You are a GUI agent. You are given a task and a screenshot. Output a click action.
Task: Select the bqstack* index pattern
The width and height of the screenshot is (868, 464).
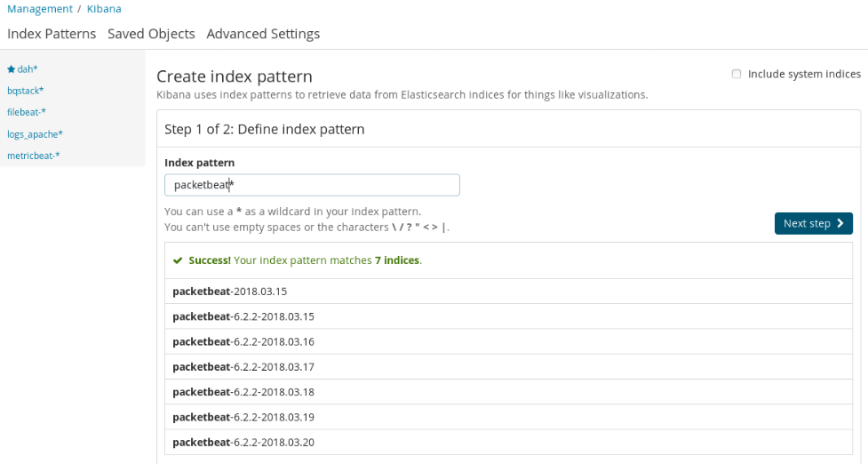coord(26,91)
